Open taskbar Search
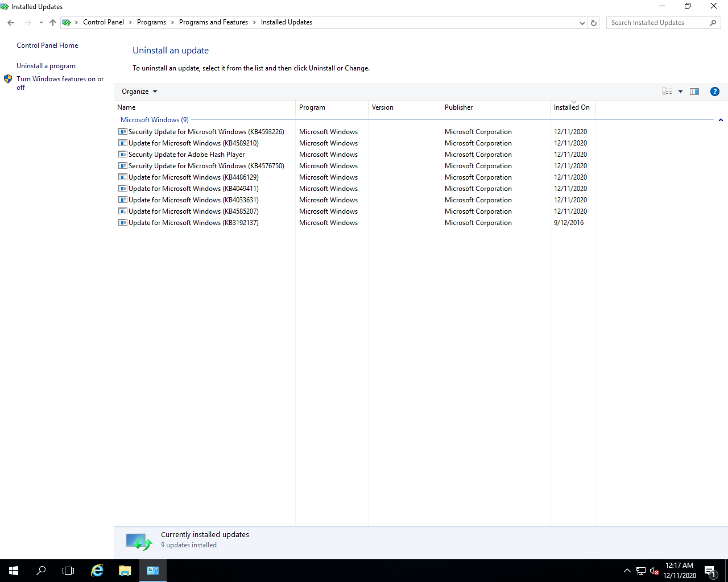The width and height of the screenshot is (728, 582). (x=41, y=571)
